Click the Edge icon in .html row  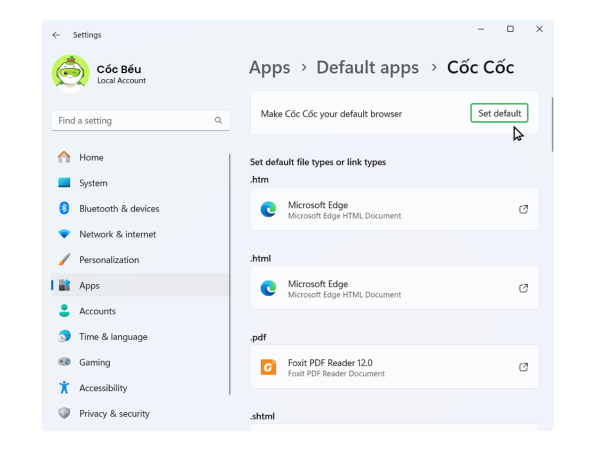point(269,288)
